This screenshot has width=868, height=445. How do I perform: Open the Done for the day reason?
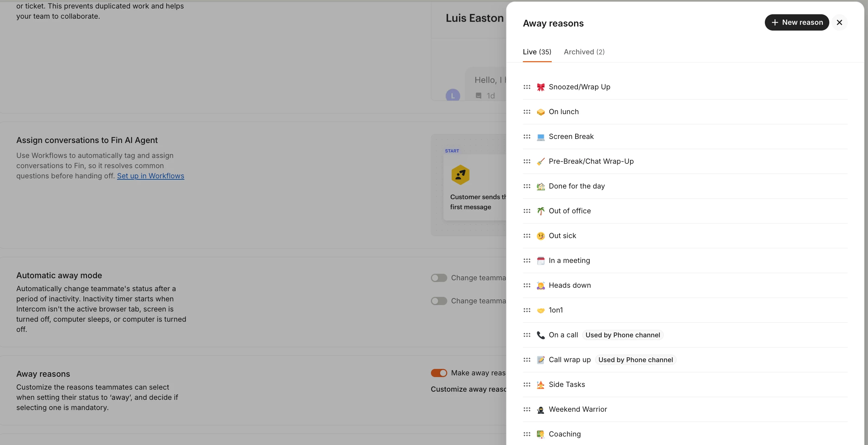point(685,186)
